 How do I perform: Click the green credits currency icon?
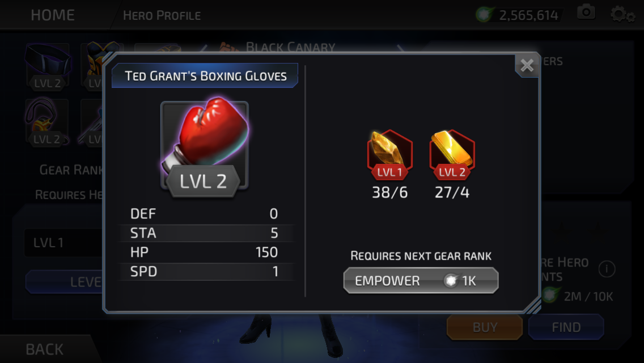click(484, 15)
